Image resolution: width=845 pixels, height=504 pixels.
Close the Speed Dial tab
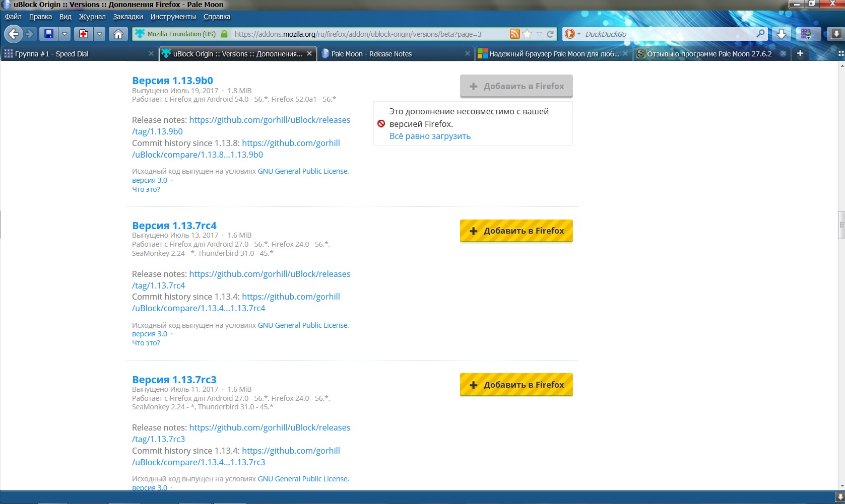(151, 53)
